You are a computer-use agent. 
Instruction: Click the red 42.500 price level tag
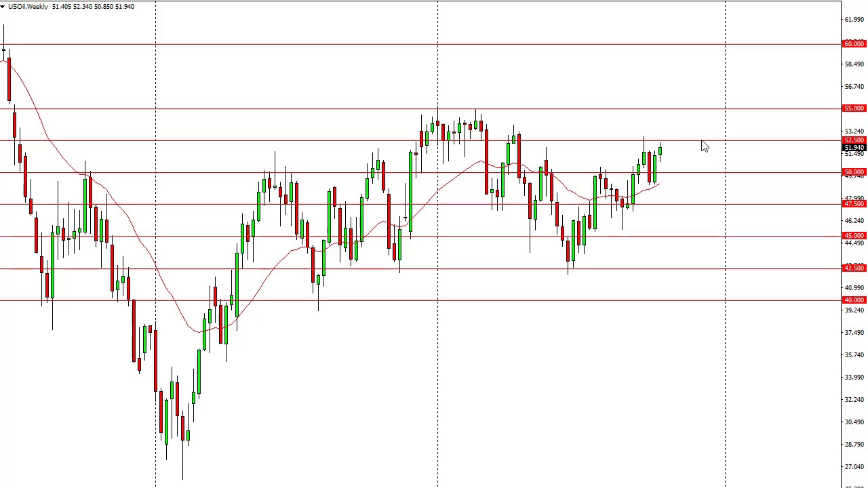pos(854,268)
